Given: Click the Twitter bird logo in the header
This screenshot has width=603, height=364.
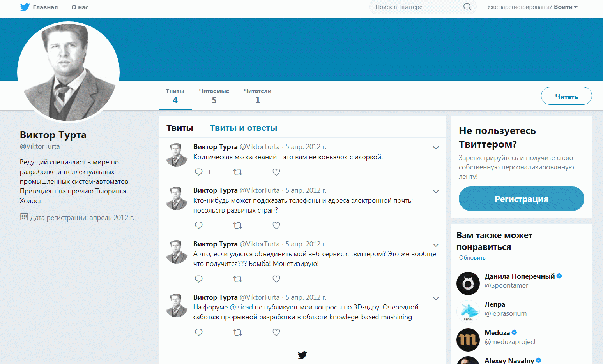Looking at the screenshot, I should pyautogui.click(x=25, y=7).
